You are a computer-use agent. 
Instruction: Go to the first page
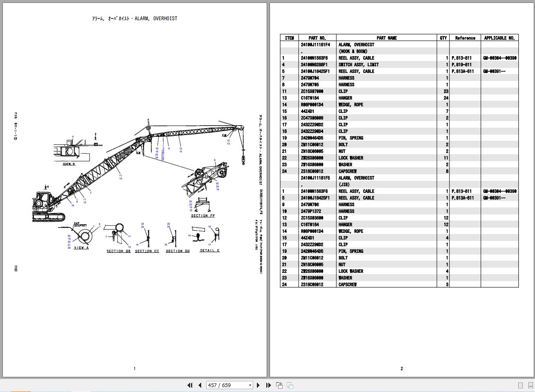pos(190,385)
